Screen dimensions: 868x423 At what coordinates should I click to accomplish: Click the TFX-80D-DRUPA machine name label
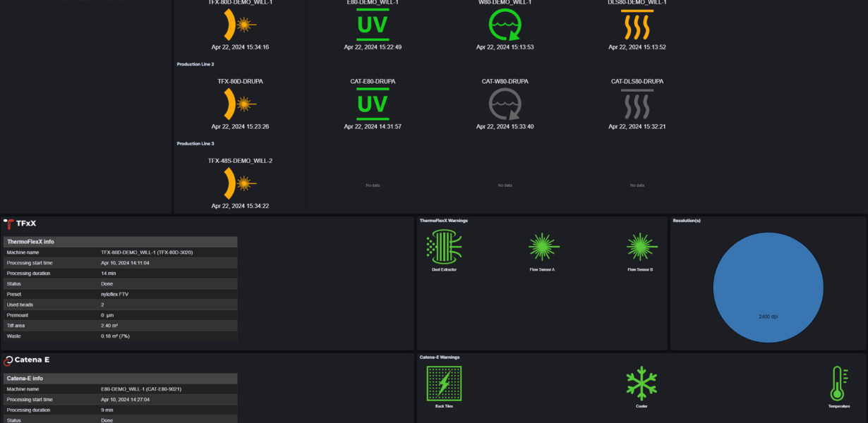tap(240, 81)
